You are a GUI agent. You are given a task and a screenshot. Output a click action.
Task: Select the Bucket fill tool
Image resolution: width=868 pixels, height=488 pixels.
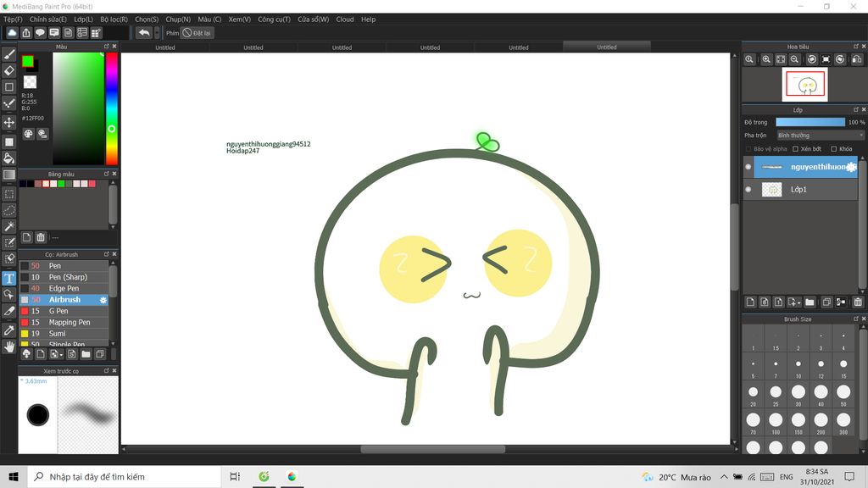tap(8, 158)
